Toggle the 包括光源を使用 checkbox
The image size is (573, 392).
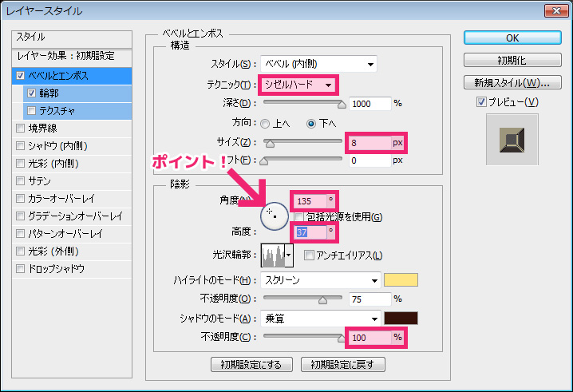click(298, 216)
